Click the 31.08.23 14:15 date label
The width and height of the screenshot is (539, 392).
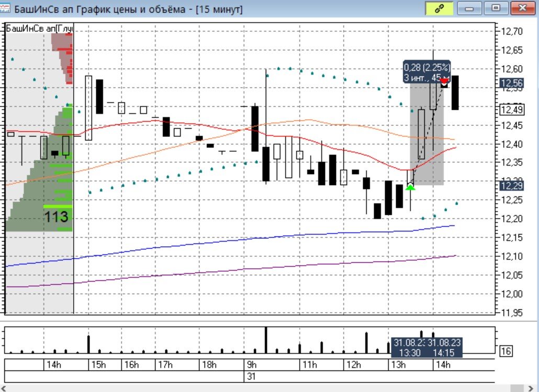[444, 348]
